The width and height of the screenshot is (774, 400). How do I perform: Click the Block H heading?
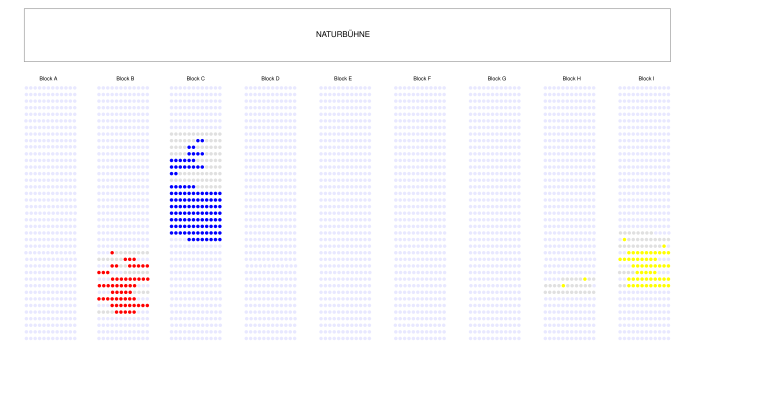pos(571,78)
